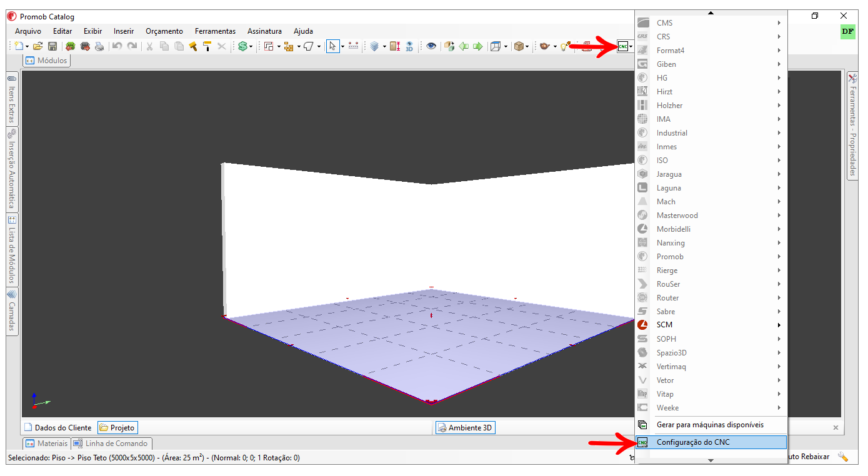Create a new project file
868x476 pixels.
point(19,46)
